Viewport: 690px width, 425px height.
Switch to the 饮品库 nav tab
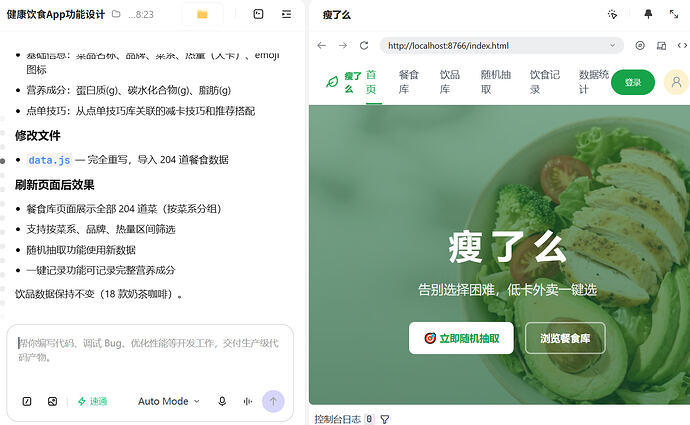click(450, 82)
